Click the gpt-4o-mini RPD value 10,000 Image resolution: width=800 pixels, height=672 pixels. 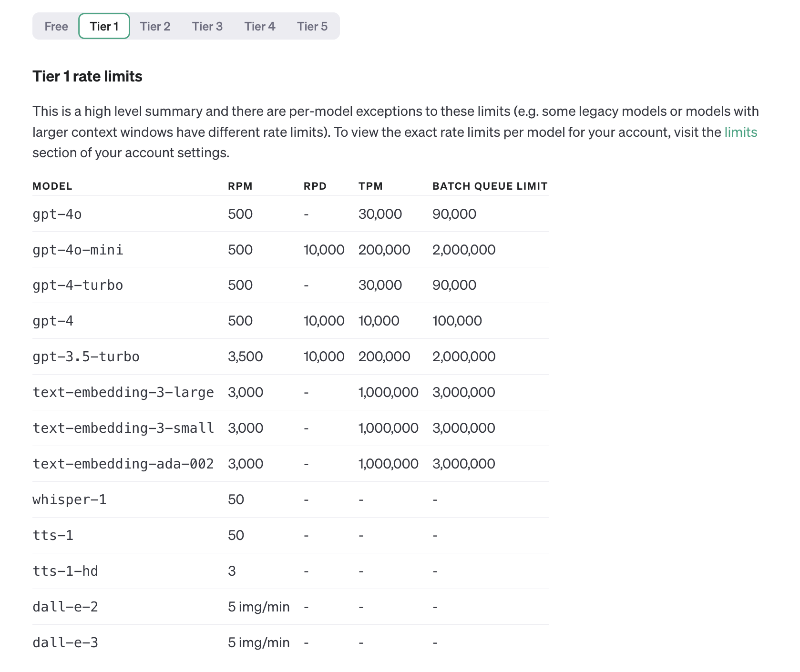[324, 250]
